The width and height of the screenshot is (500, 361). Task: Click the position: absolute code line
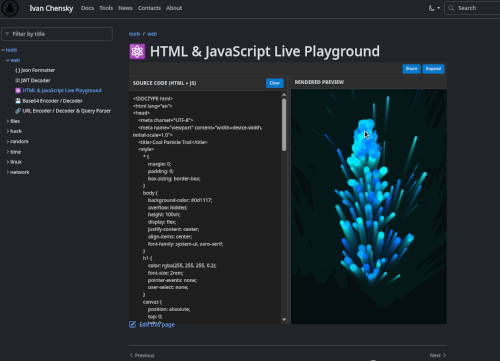[169, 309]
